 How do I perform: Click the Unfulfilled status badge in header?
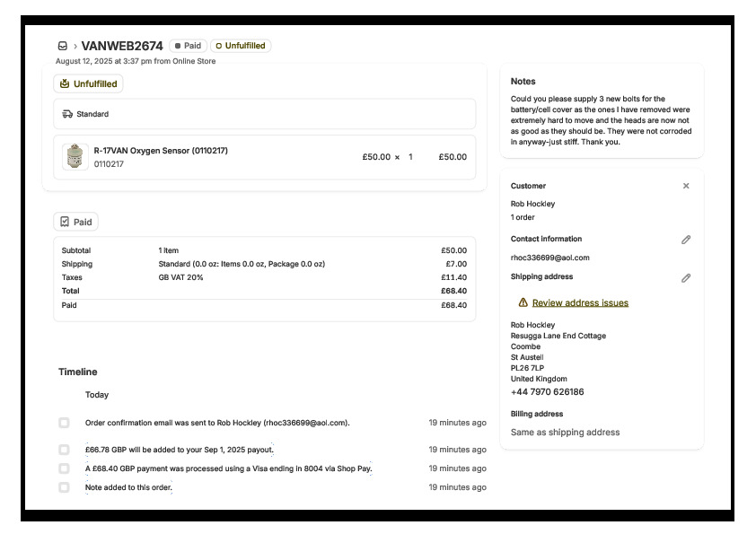coord(241,46)
